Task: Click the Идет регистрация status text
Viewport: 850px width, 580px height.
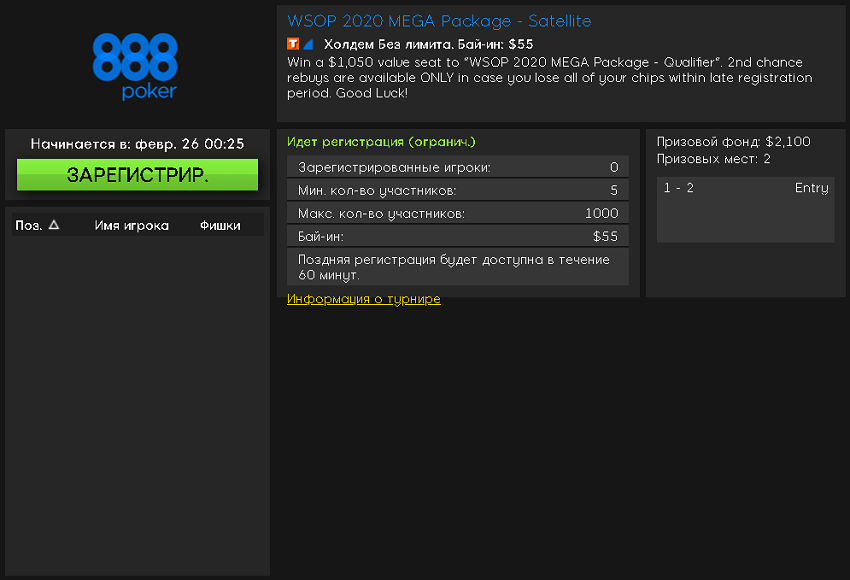Action: pyautogui.click(x=381, y=142)
